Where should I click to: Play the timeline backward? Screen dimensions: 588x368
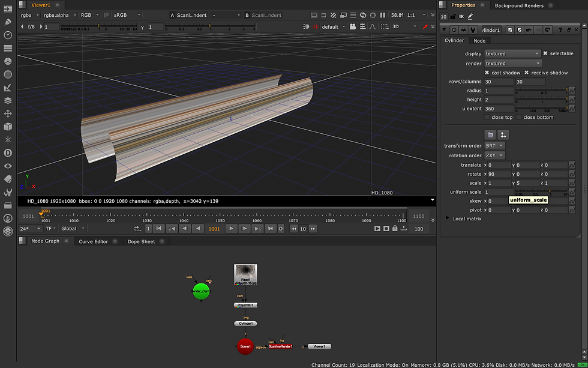[197, 229]
